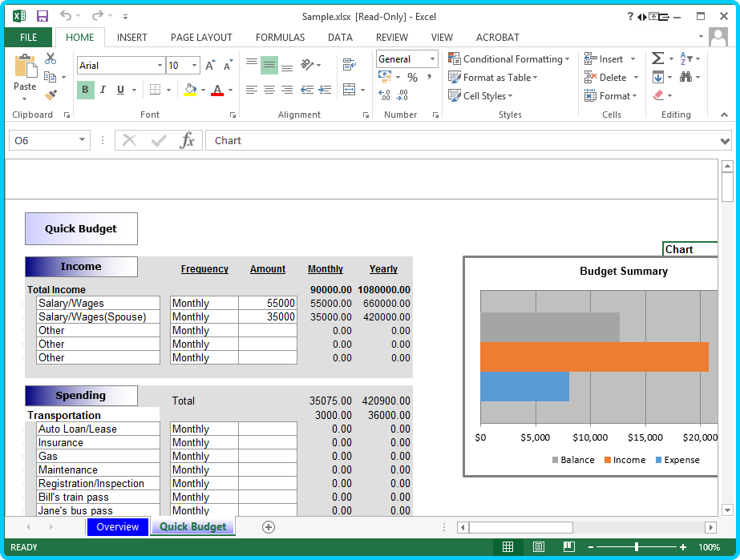Increase indent in Alignment group

coord(325,90)
